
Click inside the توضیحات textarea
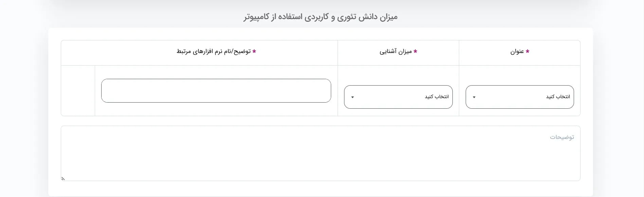pyautogui.click(x=320, y=156)
